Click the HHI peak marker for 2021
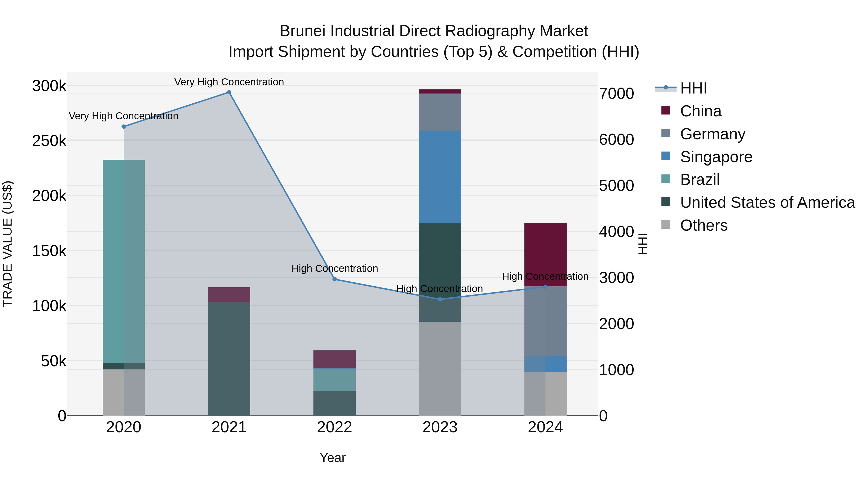Viewport: 868px width, 488px height. coord(229,92)
